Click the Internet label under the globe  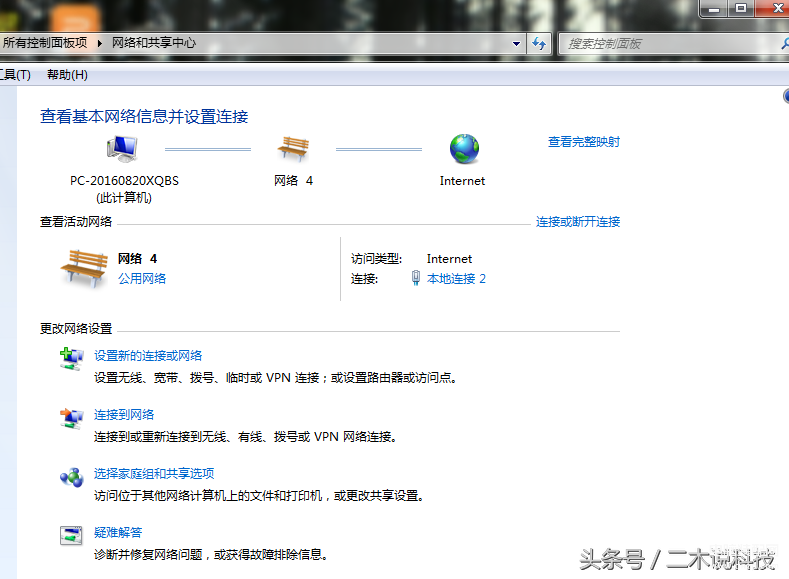(x=462, y=181)
